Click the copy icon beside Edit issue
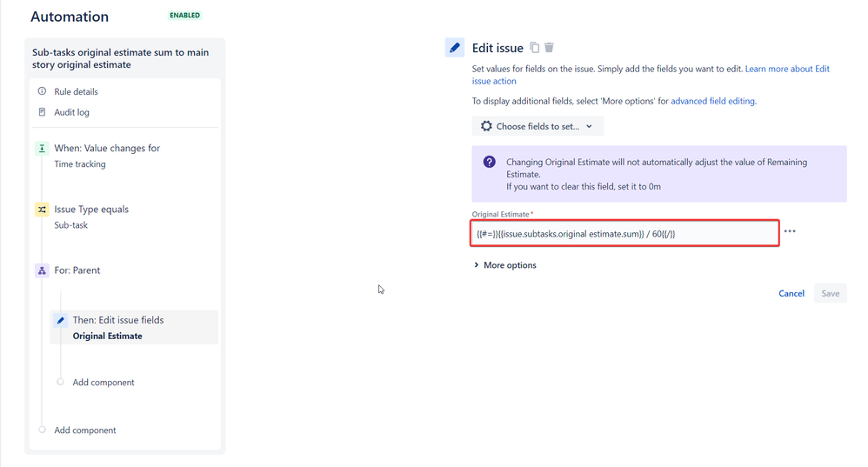Image resolution: width=868 pixels, height=467 pixels. pyautogui.click(x=534, y=48)
